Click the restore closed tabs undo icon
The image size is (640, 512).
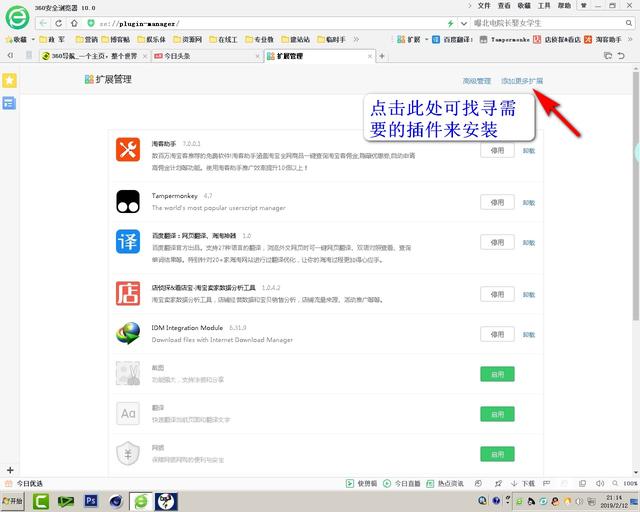click(621, 56)
